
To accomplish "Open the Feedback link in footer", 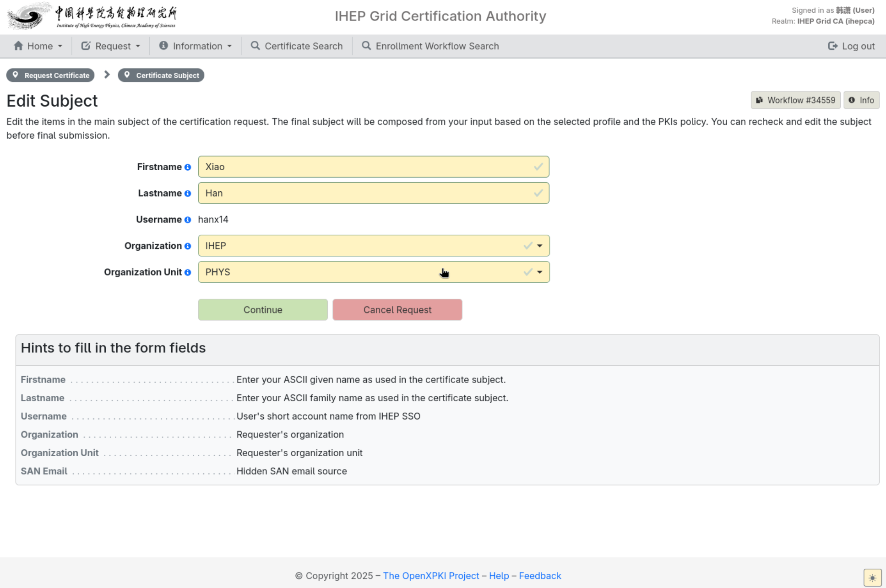I will (540, 576).
